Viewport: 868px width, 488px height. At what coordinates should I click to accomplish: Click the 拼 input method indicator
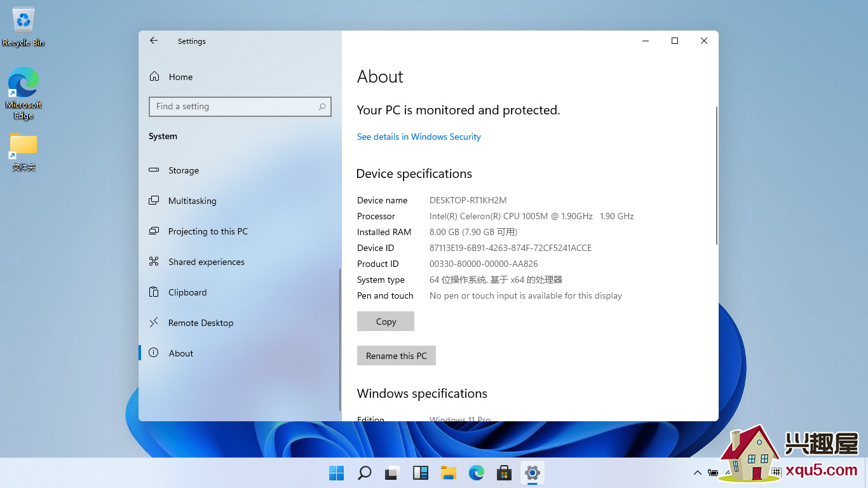776,473
